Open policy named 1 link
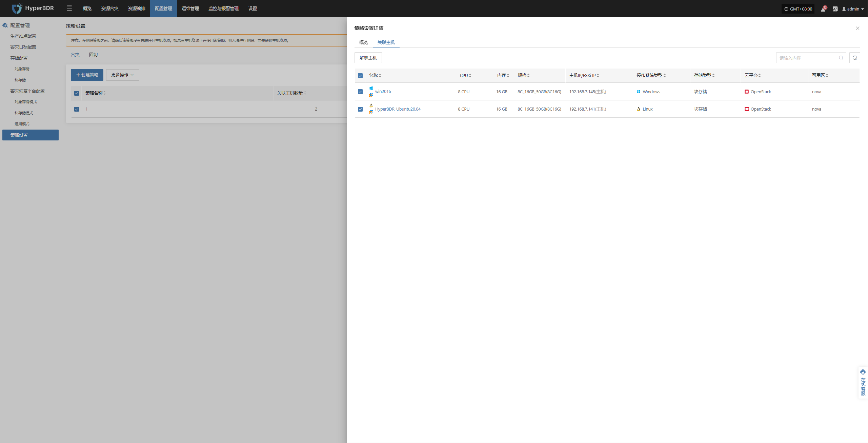The height and width of the screenshot is (443, 868). click(x=87, y=109)
